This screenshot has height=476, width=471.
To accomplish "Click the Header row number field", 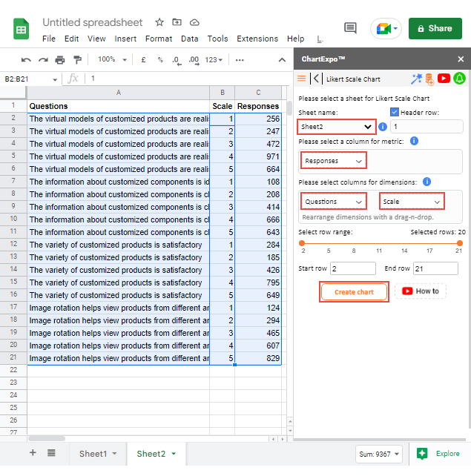I will [426, 126].
